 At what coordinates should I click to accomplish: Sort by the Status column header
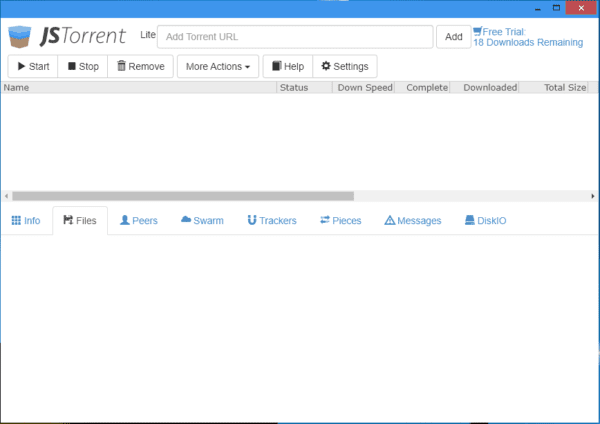point(304,88)
